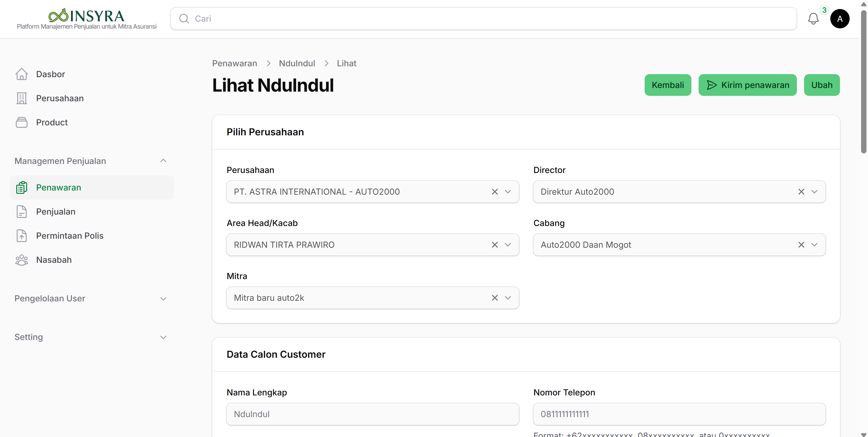Viewport: 868px width, 437px height.
Task: Click the INSYRA logo
Action: point(86,15)
